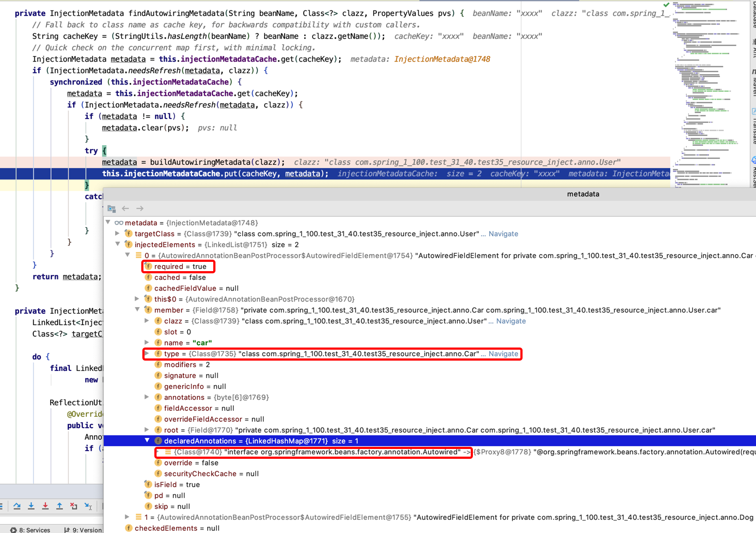Expand the clazz node under member
The width and height of the screenshot is (756, 533).
pyautogui.click(x=147, y=321)
